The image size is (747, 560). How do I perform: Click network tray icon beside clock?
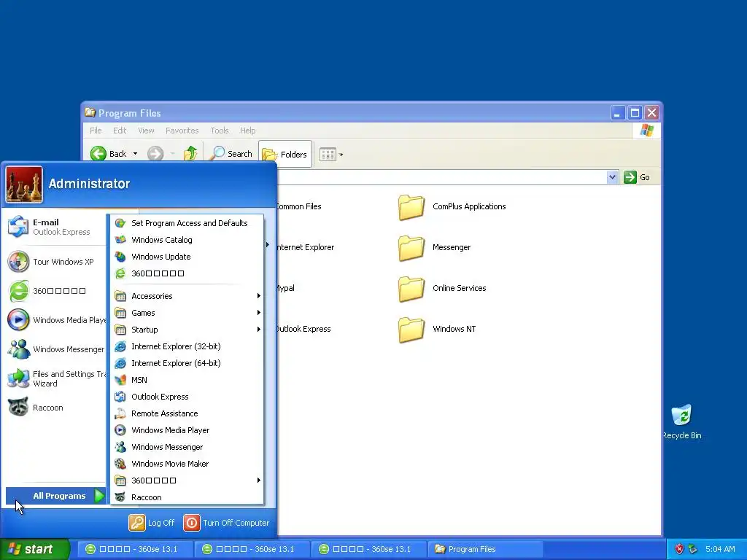(693, 549)
